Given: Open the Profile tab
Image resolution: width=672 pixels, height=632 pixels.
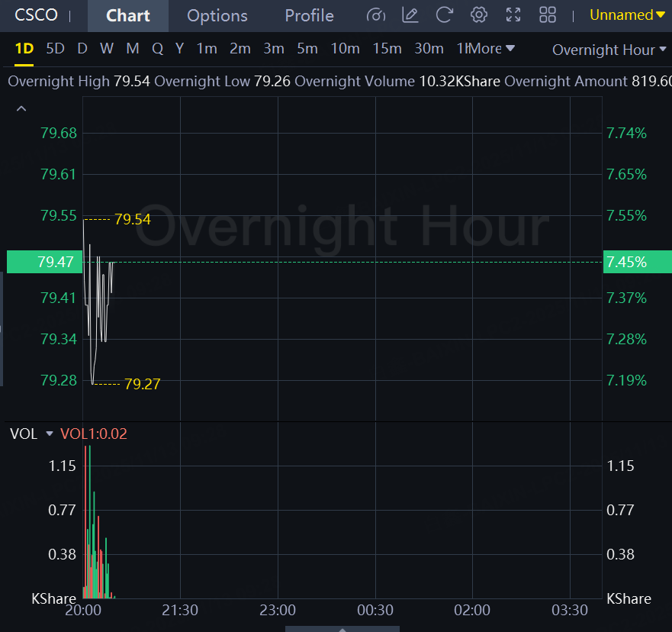Looking at the screenshot, I should pyautogui.click(x=309, y=15).
